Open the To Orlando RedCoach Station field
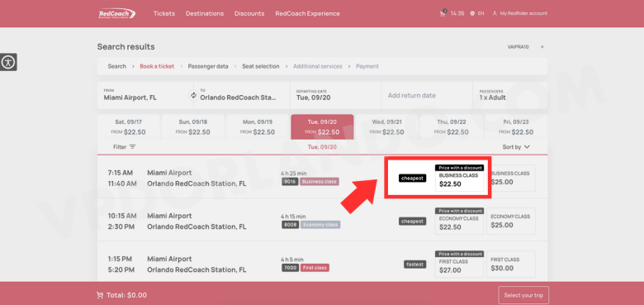 242,95
